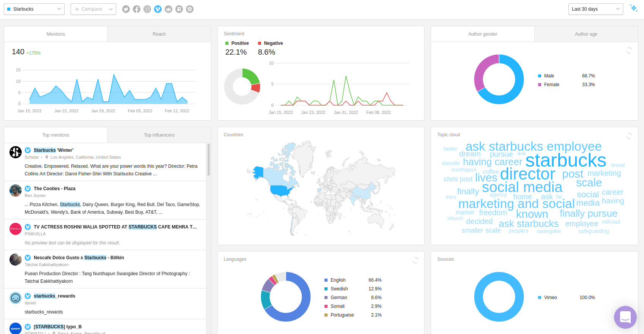The image size is (644, 334).
Task: Click 'ask starbucks employee' topic at cloud top
Action: (x=534, y=147)
